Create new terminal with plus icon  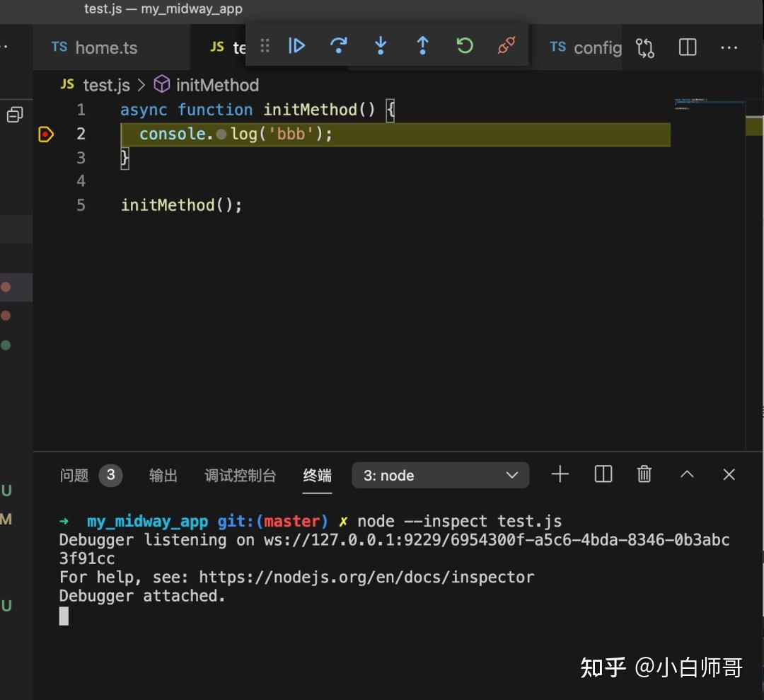pos(560,474)
